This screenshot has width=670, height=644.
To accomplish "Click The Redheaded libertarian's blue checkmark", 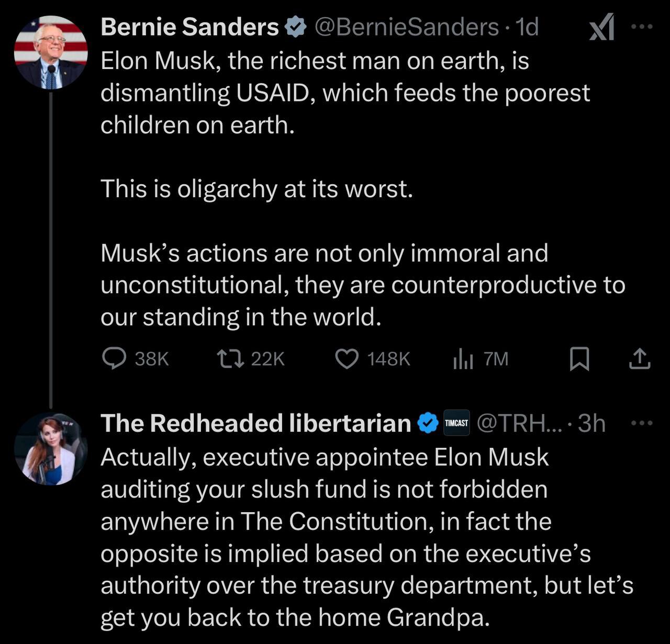I will pyautogui.click(x=427, y=423).
